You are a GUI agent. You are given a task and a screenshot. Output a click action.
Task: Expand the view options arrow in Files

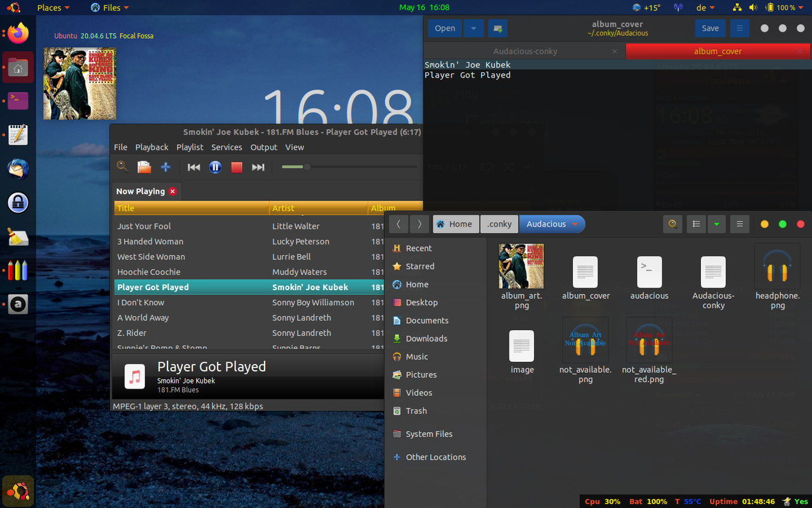point(716,224)
